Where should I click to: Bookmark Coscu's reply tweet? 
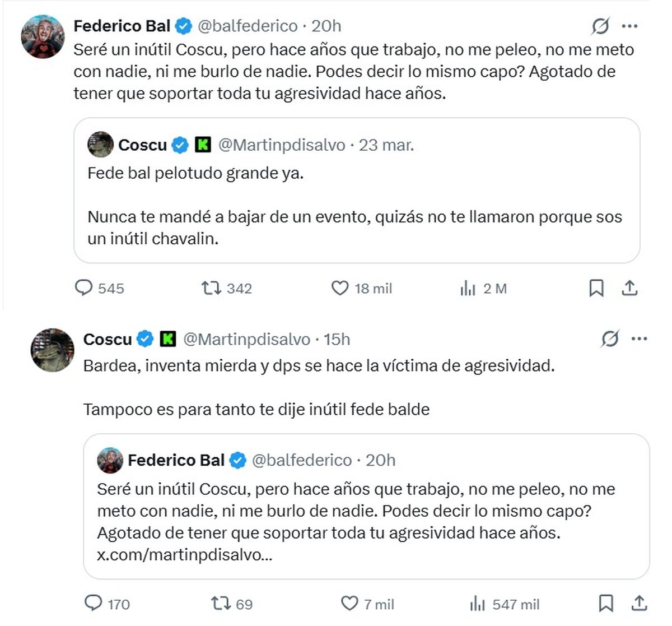[606, 604]
